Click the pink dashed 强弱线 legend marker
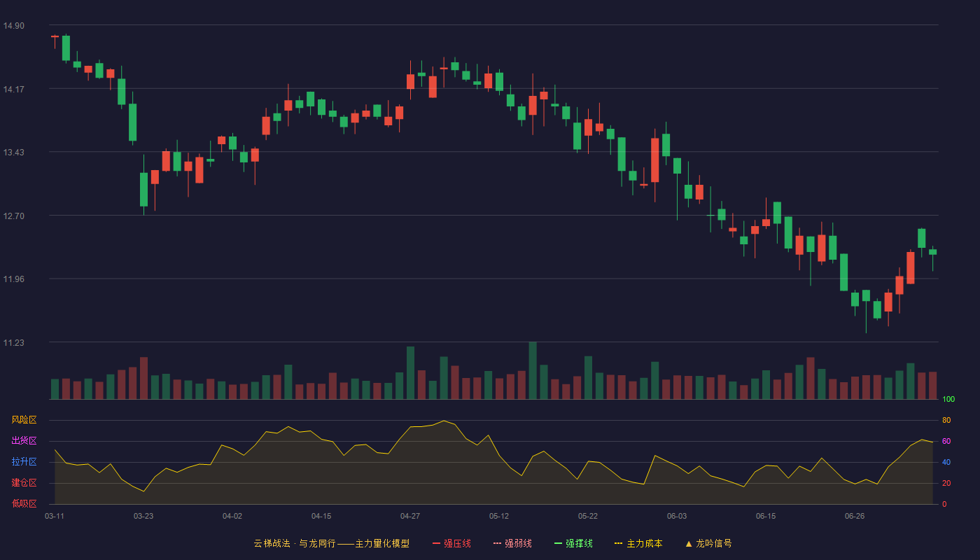The image size is (980, 560). [497, 543]
